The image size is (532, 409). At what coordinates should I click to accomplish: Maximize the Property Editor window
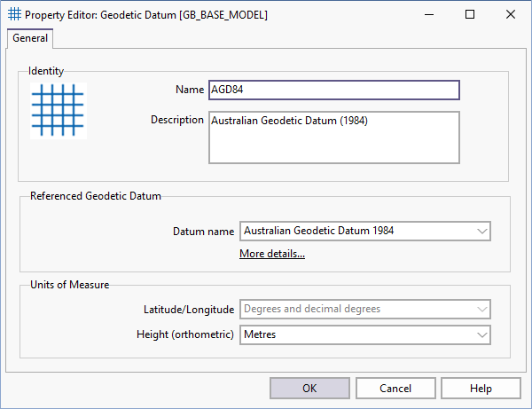point(470,14)
